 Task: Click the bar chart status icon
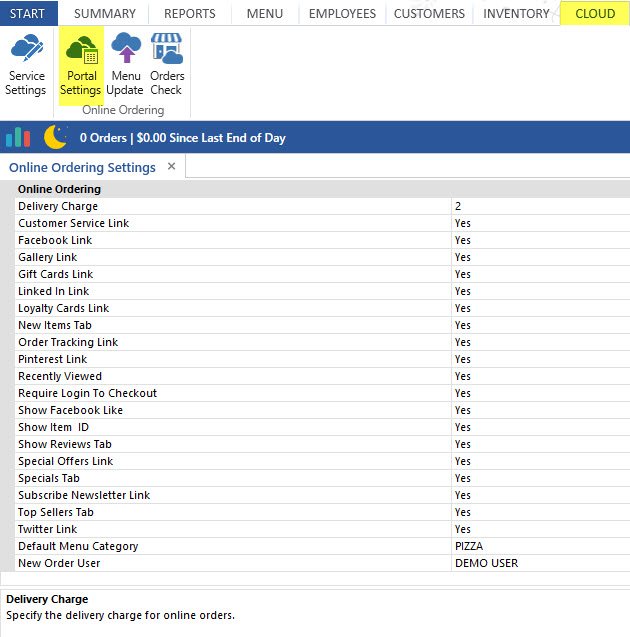[19, 137]
